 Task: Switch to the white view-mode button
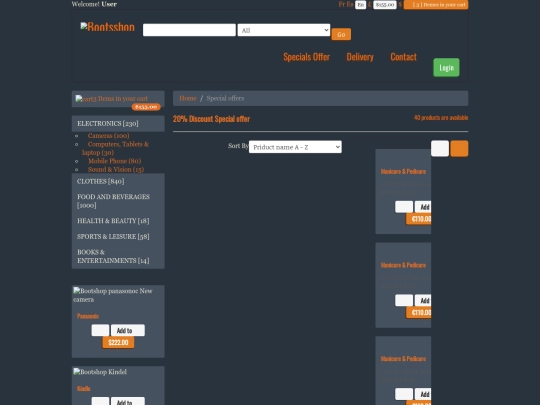(440, 148)
